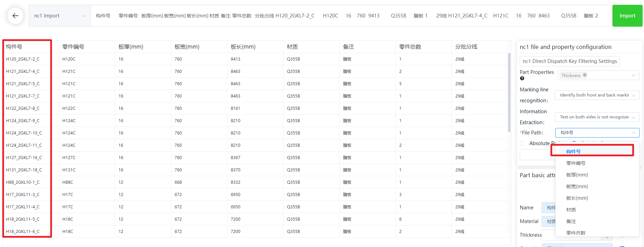The image size is (644, 247).
Task: Select the H131_2GKL7-18_C cell
Action: coord(30,170)
